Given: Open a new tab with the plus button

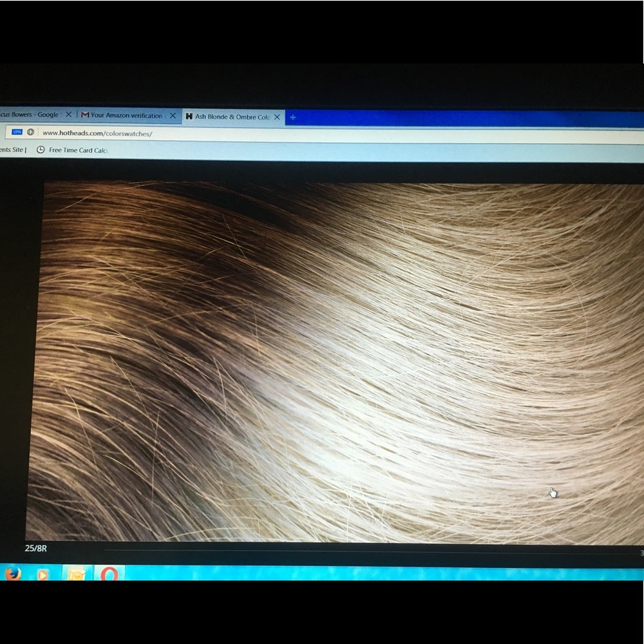Looking at the screenshot, I should pyautogui.click(x=292, y=117).
